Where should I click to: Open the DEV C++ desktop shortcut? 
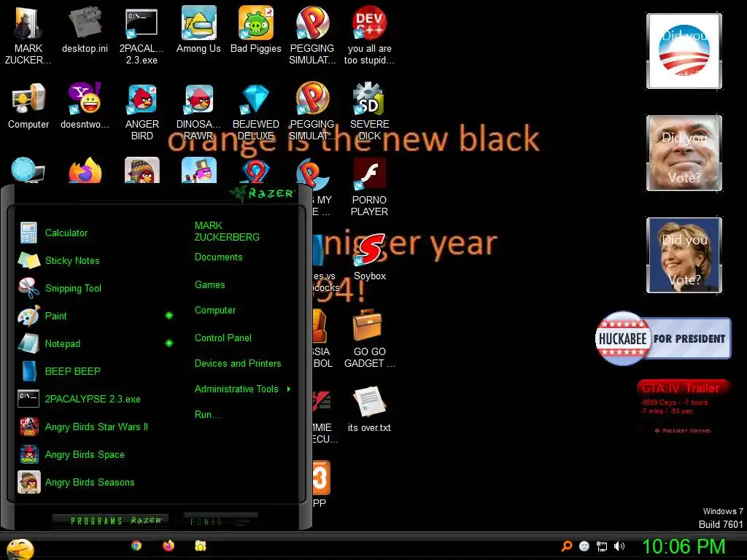point(369,36)
